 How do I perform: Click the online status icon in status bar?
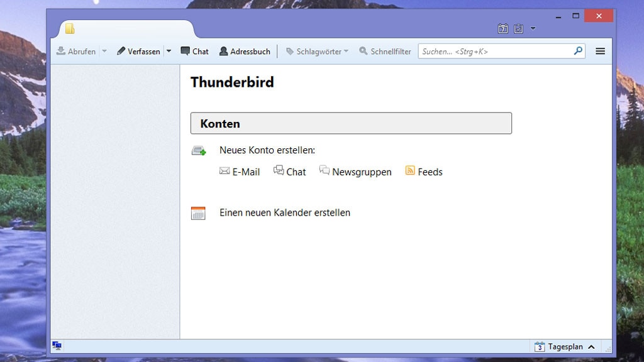[x=57, y=346]
